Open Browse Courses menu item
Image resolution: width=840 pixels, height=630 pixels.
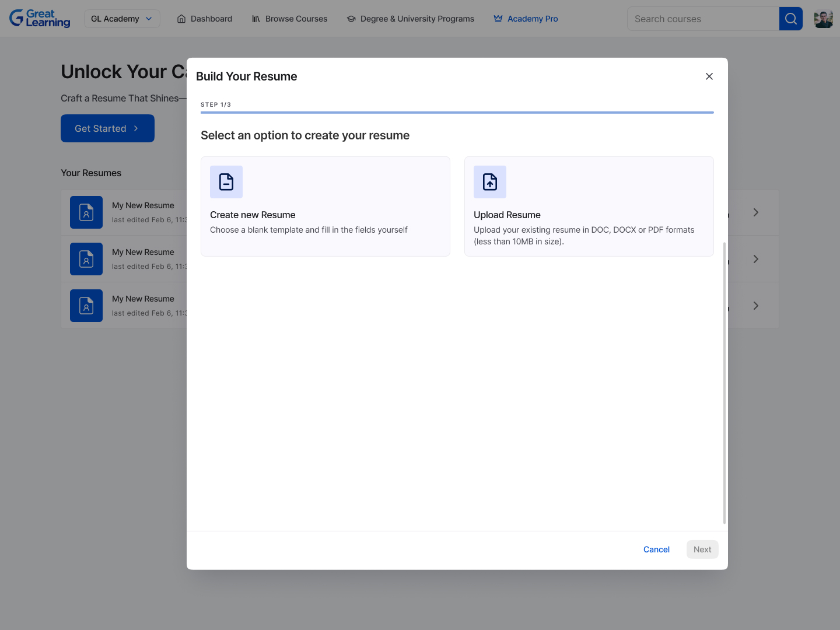[290, 19]
